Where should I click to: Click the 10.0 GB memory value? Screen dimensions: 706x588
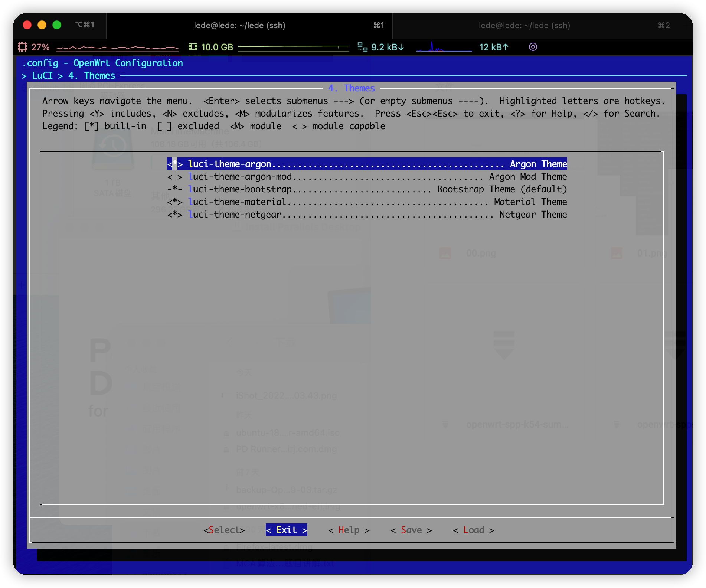point(217,47)
